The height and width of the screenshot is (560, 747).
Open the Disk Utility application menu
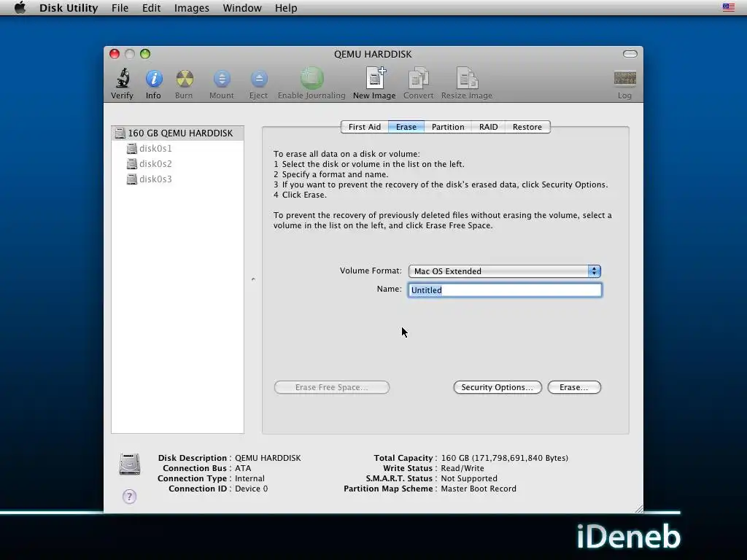[69, 7]
